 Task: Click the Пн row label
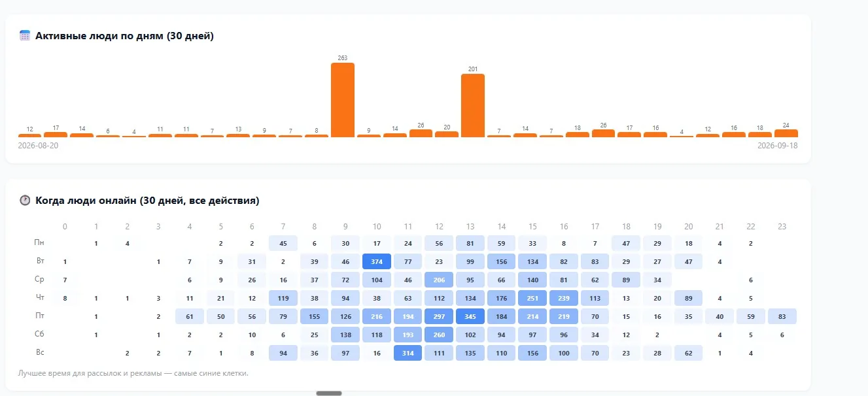40,242
